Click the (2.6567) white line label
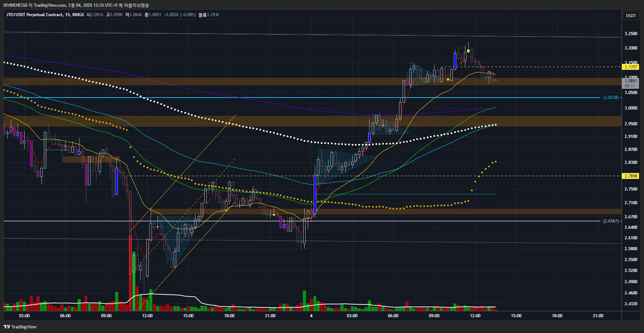The height and width of the screenshot is (333, 644). (611, 221)
